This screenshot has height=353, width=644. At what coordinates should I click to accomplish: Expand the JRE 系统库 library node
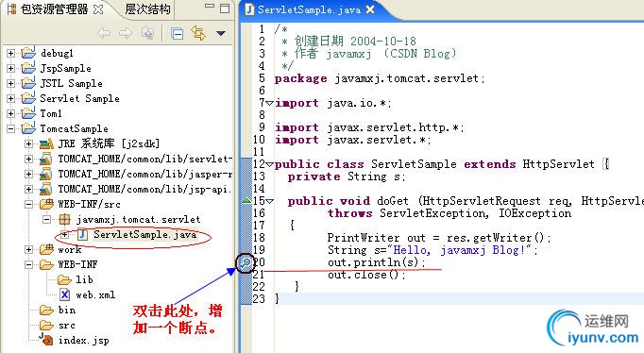pos(28,144)
